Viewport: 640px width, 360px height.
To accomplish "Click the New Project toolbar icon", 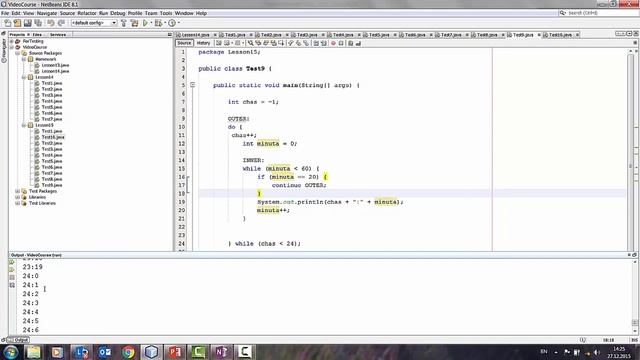I will point(17,23).
